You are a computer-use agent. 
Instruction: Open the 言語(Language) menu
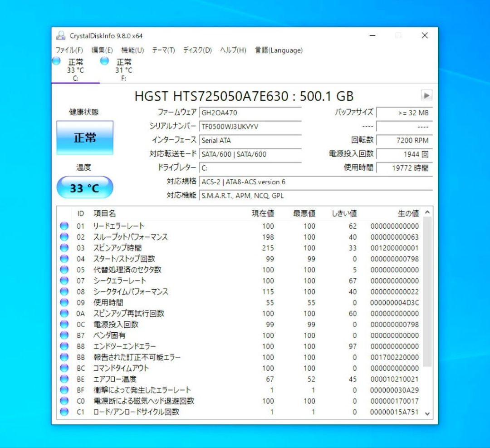point(279,50)
